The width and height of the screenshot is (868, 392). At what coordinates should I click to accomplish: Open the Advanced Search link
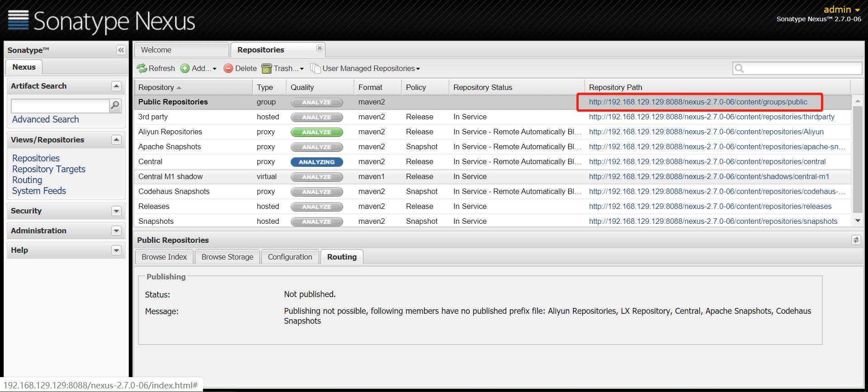coord(45,119)
